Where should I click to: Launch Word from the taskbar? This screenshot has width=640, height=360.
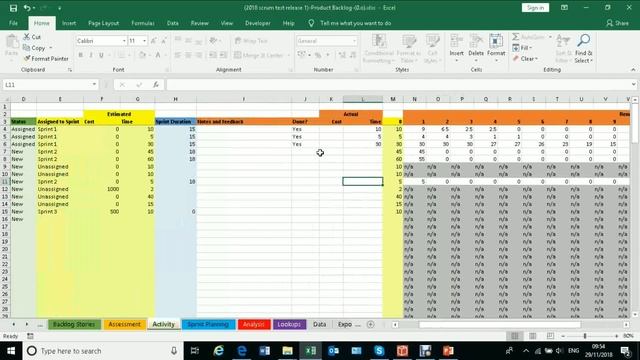tap(264, 351)
